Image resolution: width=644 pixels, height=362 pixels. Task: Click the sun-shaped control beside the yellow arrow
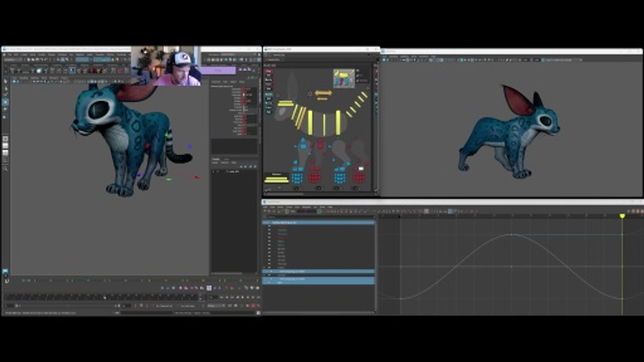[310, 94]
